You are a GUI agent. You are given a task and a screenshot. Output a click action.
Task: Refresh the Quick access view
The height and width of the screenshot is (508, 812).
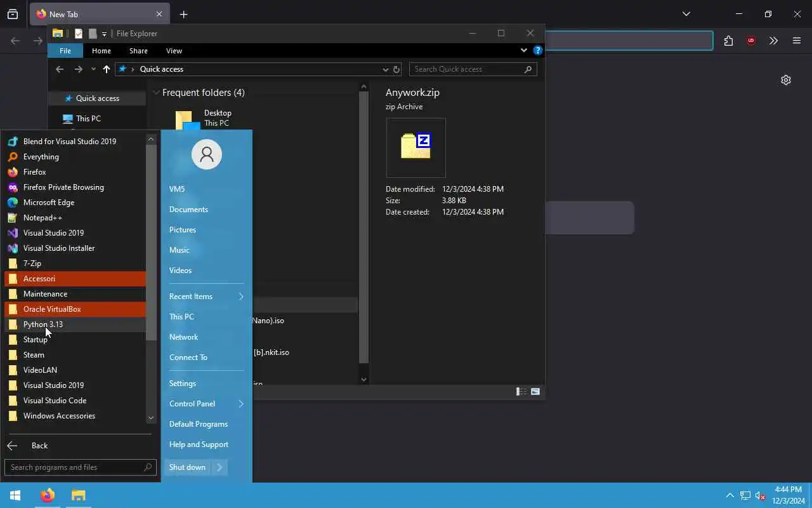click(396, 69)
